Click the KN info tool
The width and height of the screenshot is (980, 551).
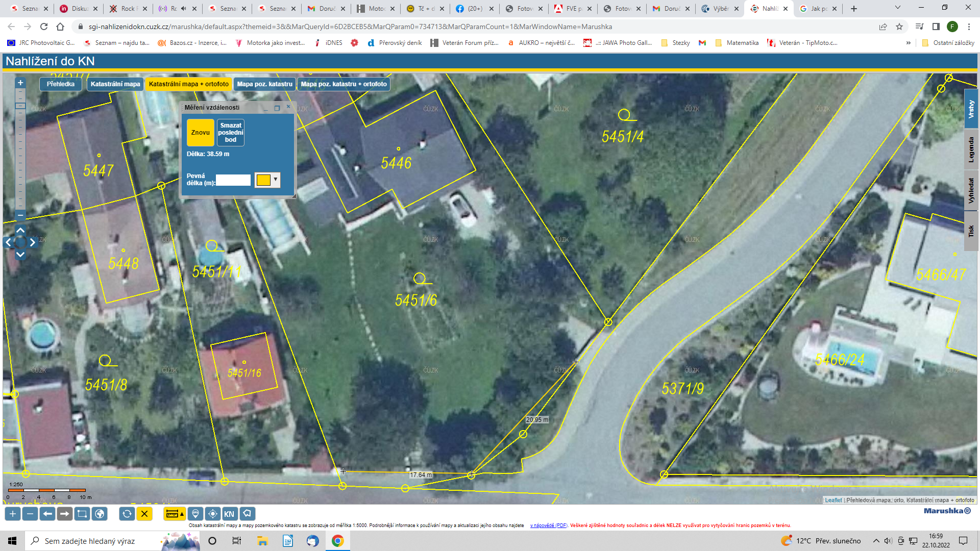pos(229,514)
